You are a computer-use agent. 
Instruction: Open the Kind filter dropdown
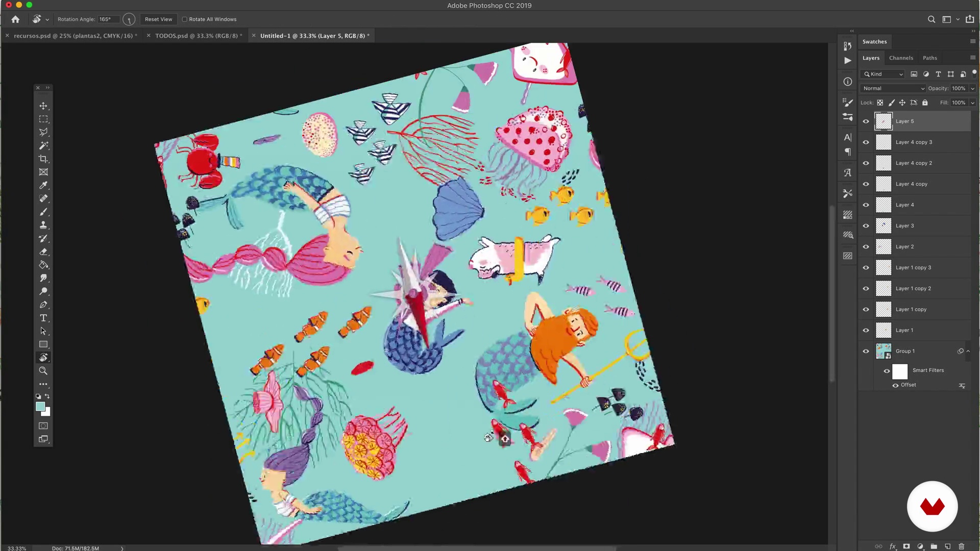click(883, 74)
